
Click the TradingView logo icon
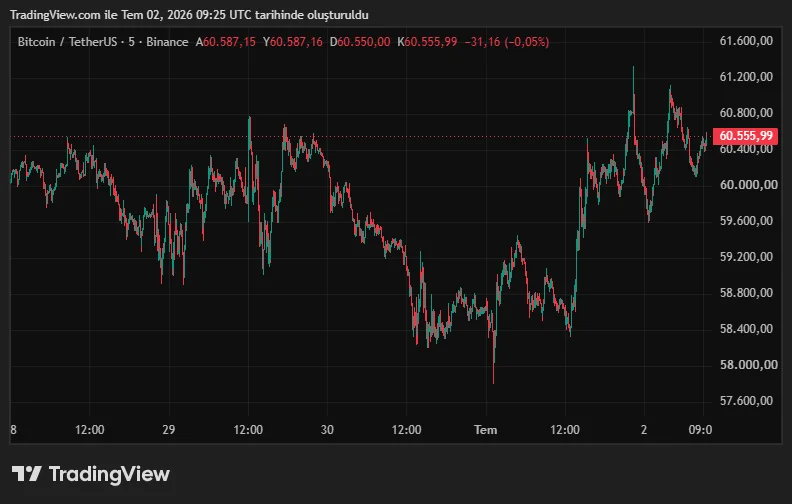[26, 474]
